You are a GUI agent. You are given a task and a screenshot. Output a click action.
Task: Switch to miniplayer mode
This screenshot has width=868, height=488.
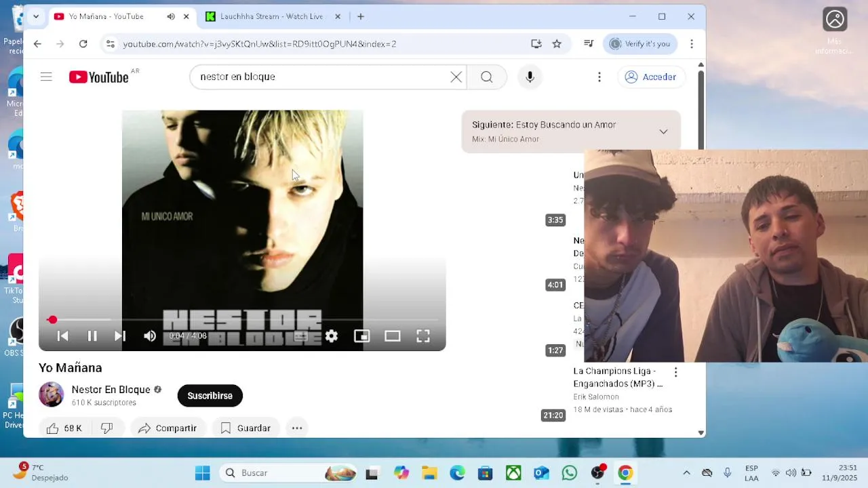click(362, 335)
